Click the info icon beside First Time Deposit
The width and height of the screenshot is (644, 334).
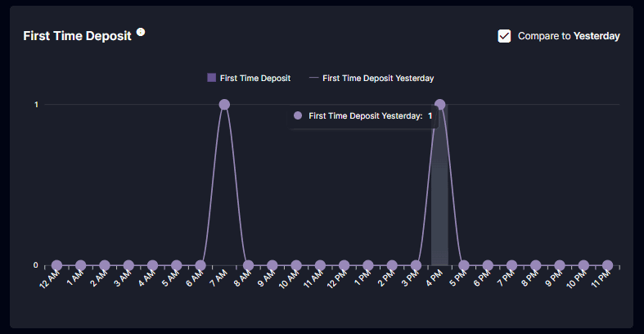pyautogui.click(x=141, y=32)
